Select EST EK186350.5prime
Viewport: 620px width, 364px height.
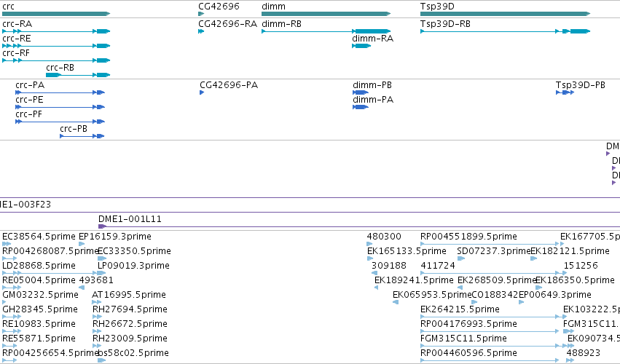coord(575,280)
